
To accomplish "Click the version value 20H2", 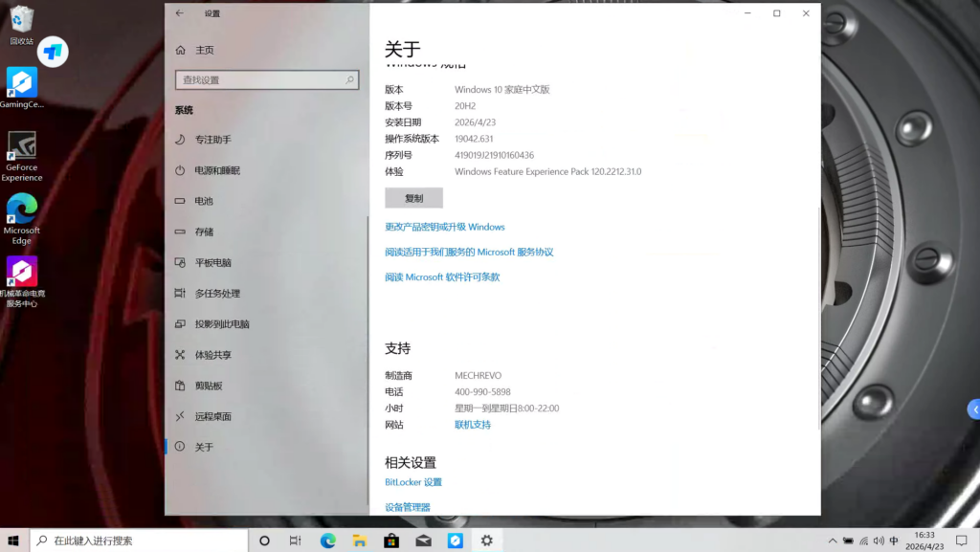I will [x=465, y=106].
